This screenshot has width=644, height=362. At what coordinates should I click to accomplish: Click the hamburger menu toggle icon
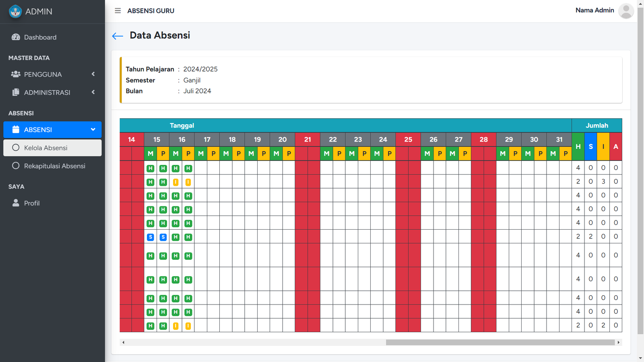(118, 11)
